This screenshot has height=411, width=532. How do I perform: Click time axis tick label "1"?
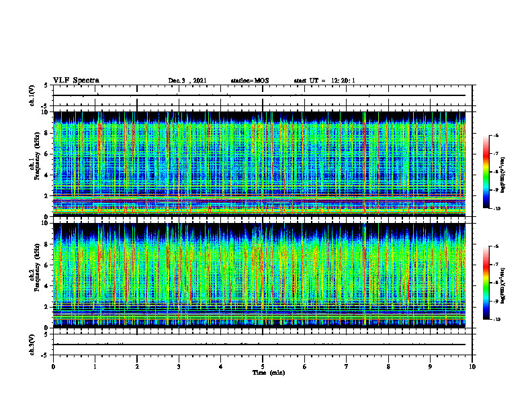click(x=95, y=367)
